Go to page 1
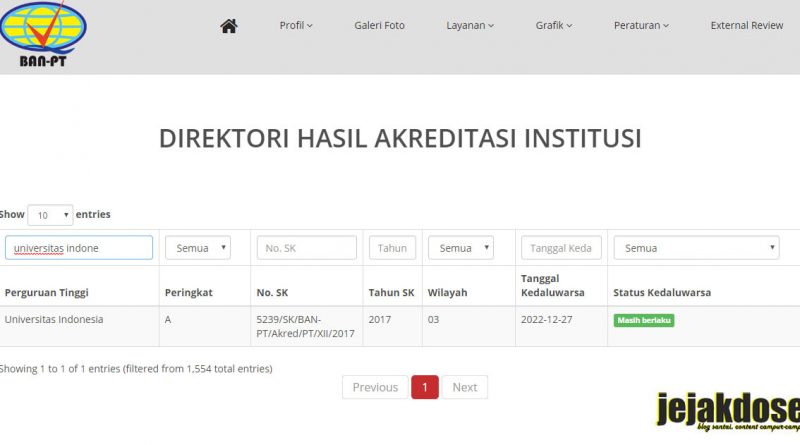This screenshot has width=800, height=445. coord(425,387)
